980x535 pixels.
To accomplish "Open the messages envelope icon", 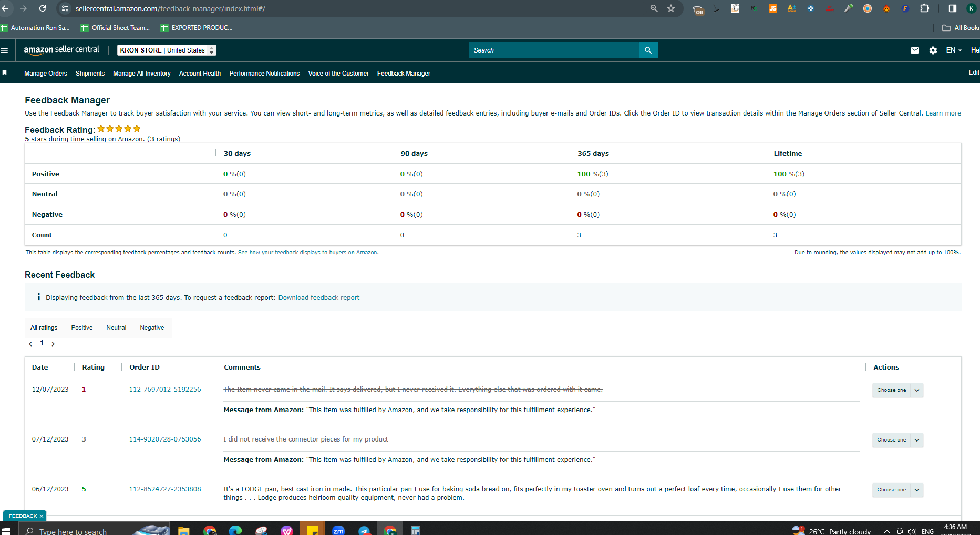I will [x=915, y=50].
